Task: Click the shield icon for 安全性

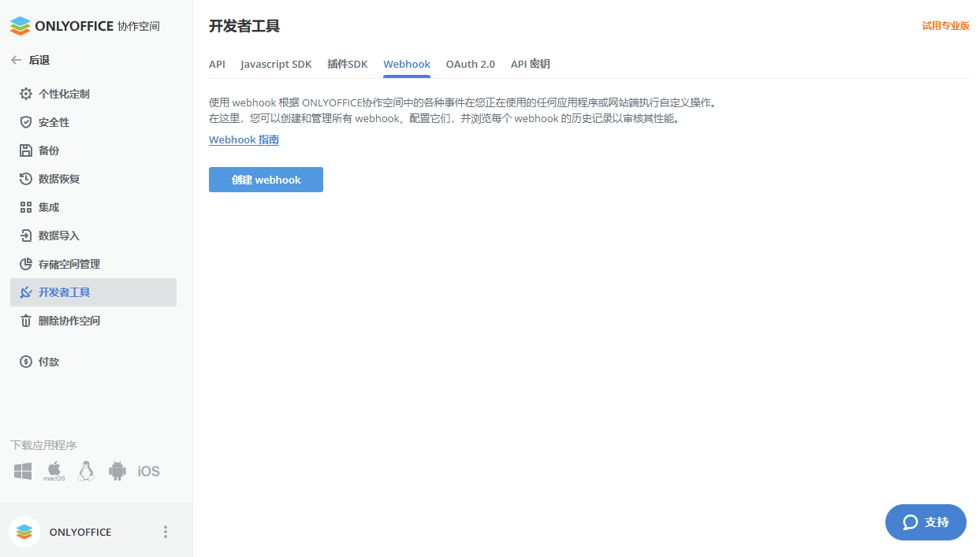Action: click(x=26, y=122)
